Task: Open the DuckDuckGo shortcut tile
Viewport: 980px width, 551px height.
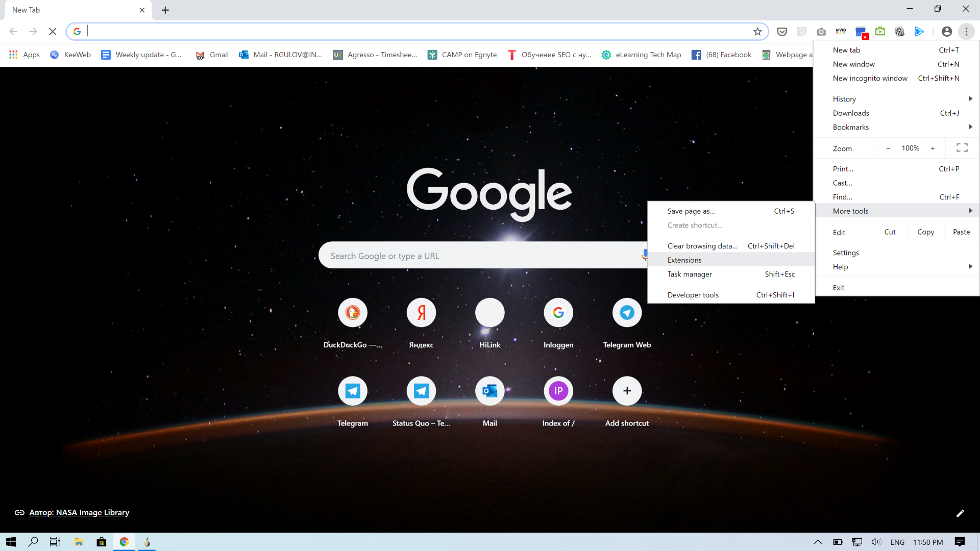Action: tap(353, 313)
